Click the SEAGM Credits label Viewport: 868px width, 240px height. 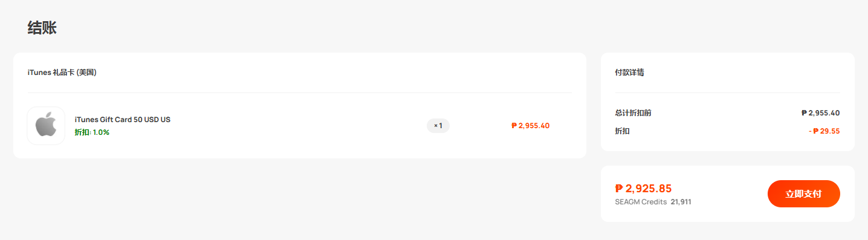(641, 202)
